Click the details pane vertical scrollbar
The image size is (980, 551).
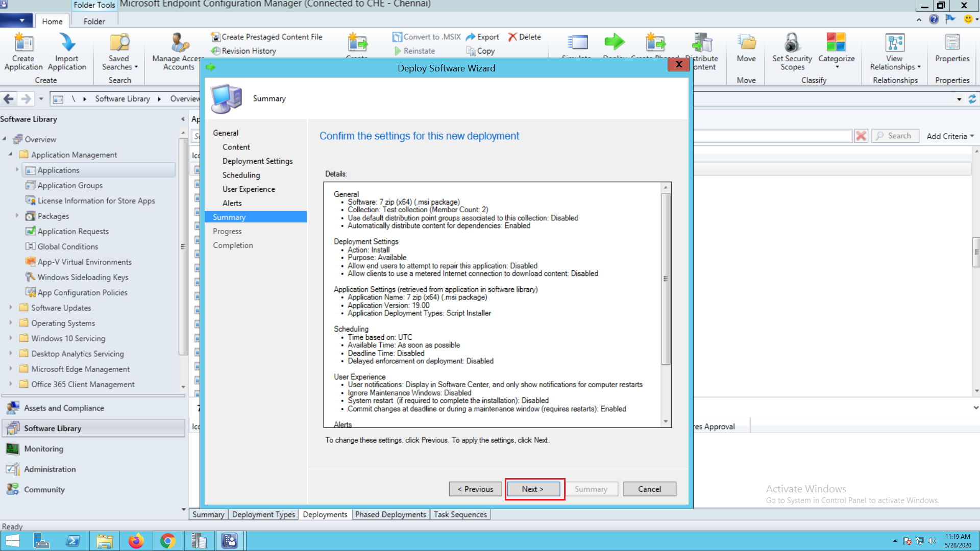[x=666, y=279]
